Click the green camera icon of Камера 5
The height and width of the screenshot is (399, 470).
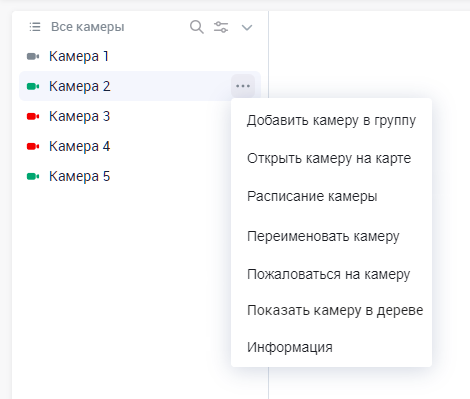33,176
